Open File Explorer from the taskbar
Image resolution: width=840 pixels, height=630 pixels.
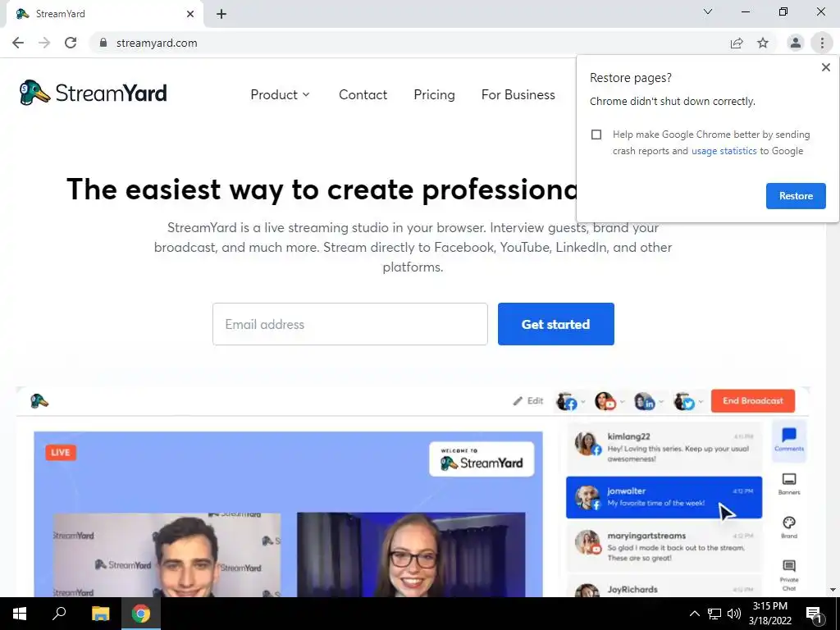100,614
